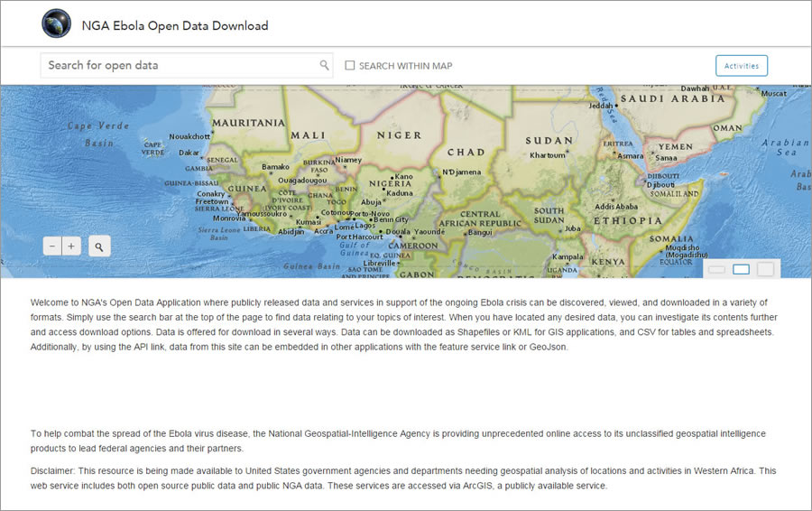This screenshot has width=812, height=511.
Task: Select the large map size layout
Action: pos(765,269)
